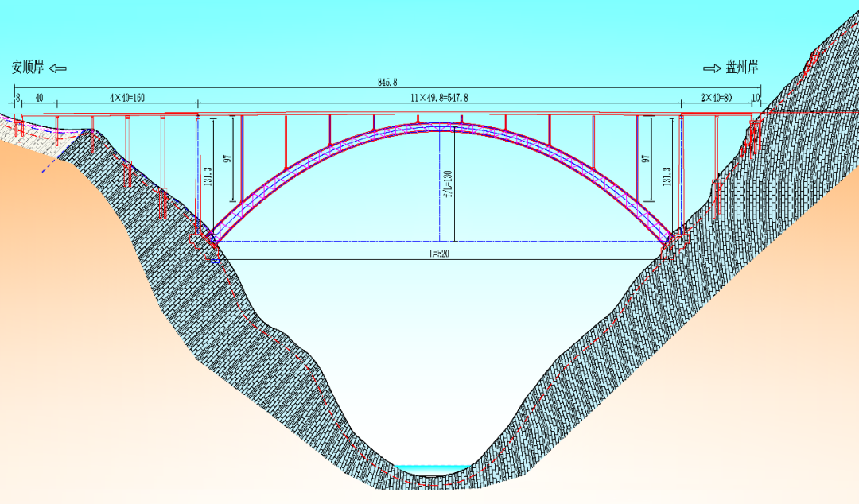This screenshot has width=859, height=504.
Task: Select the L=520 arch span label
Action: pyautogui.click(x=440, y=254)
